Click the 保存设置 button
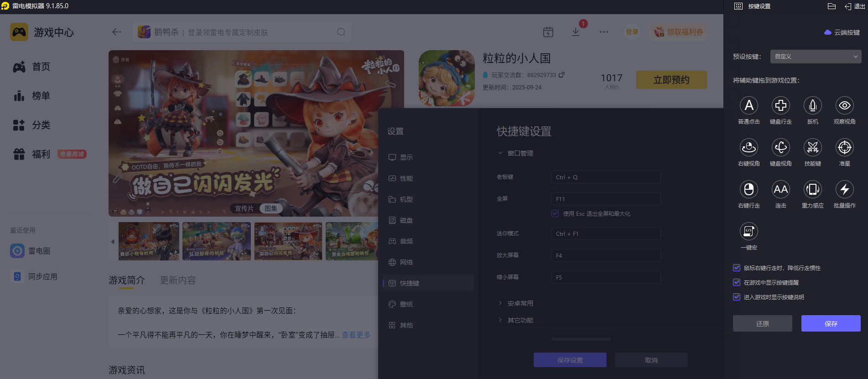 pyautogui.click(x=570, y=360)
